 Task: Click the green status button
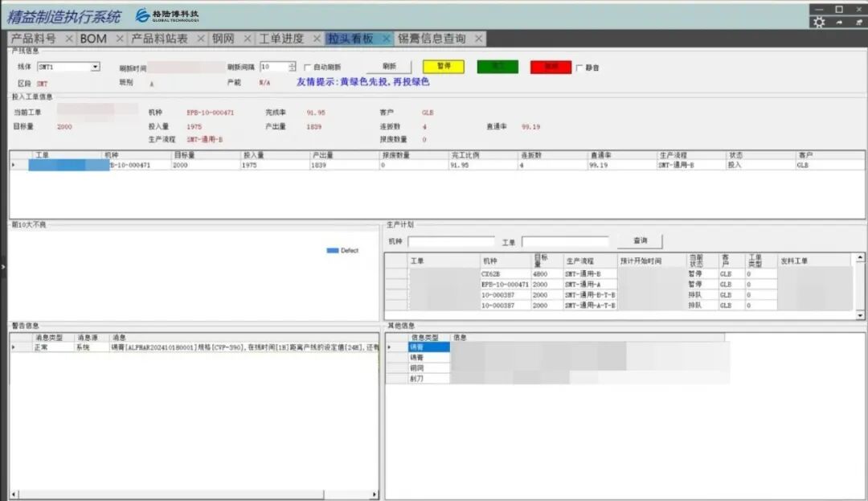click(497, 67)
